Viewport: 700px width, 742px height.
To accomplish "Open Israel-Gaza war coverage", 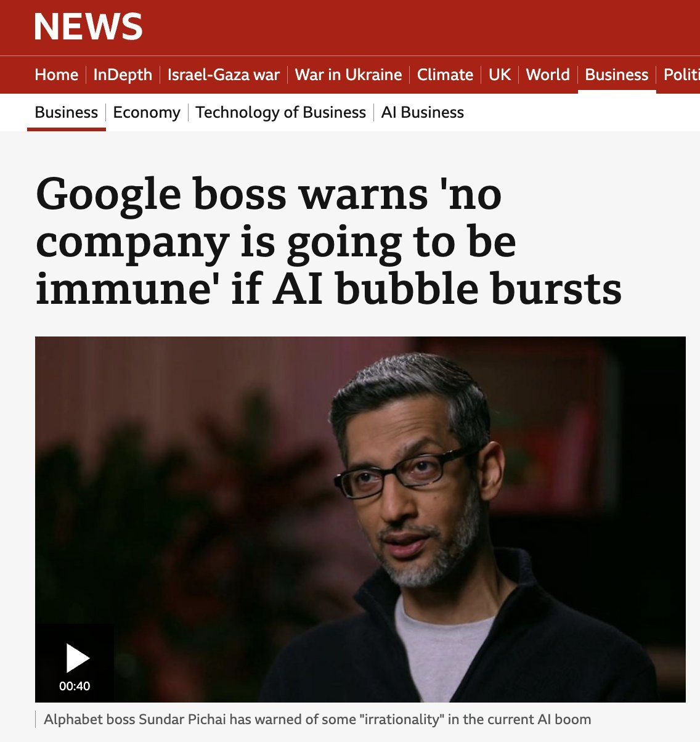I will click(224, 75).
